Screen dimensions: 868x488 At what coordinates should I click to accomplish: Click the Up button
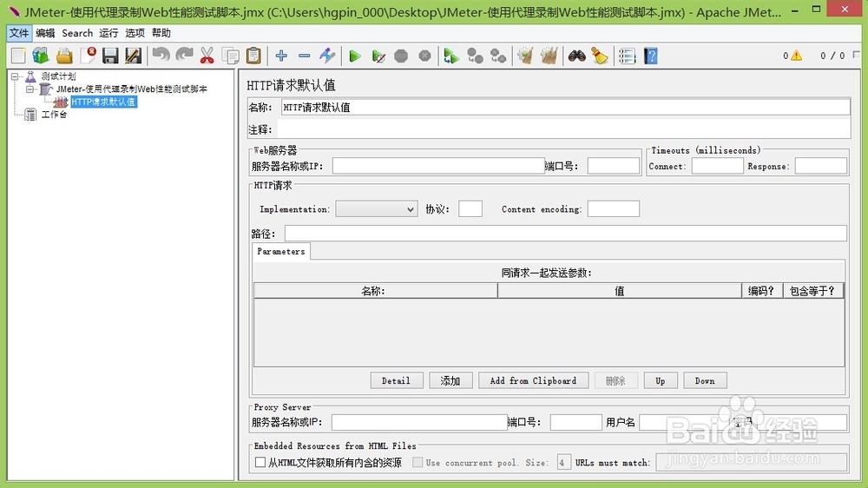click(x=661, y=380)
